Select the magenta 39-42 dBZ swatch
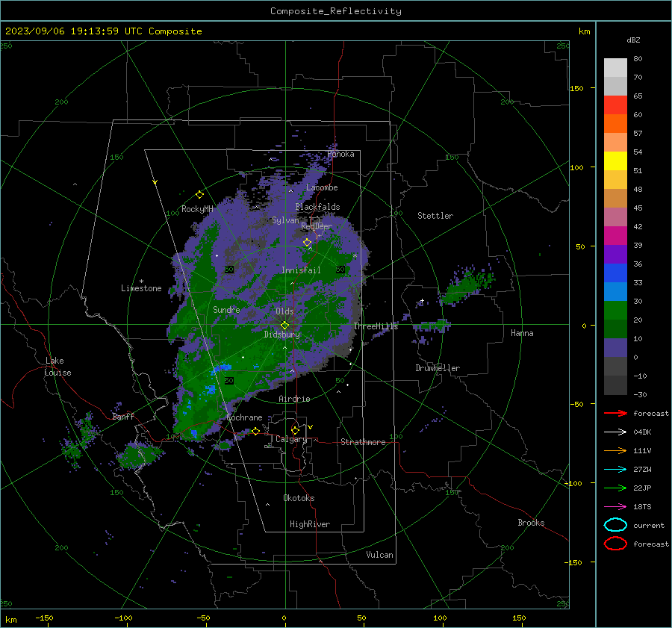Image resolution: width=672 pixels, height=628 pixels. pos(615,236)
